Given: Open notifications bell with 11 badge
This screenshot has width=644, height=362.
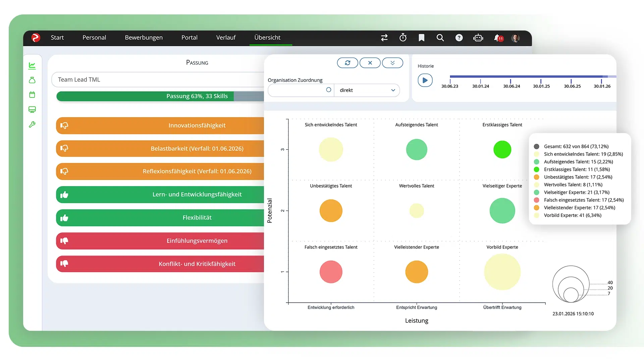Looking at the screenshot, I should pos(498,38).
